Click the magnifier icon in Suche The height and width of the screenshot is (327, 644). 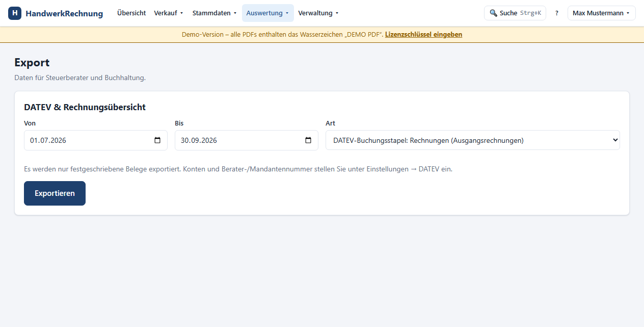point(493,13)
